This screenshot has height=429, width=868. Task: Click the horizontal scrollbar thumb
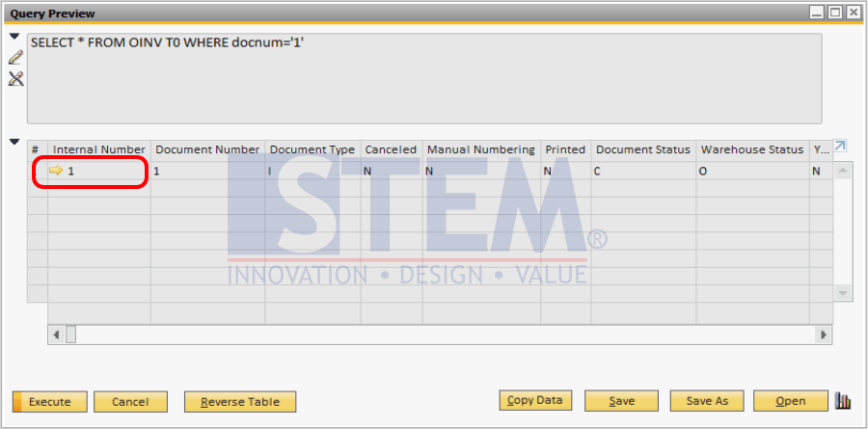pos(70,335)
